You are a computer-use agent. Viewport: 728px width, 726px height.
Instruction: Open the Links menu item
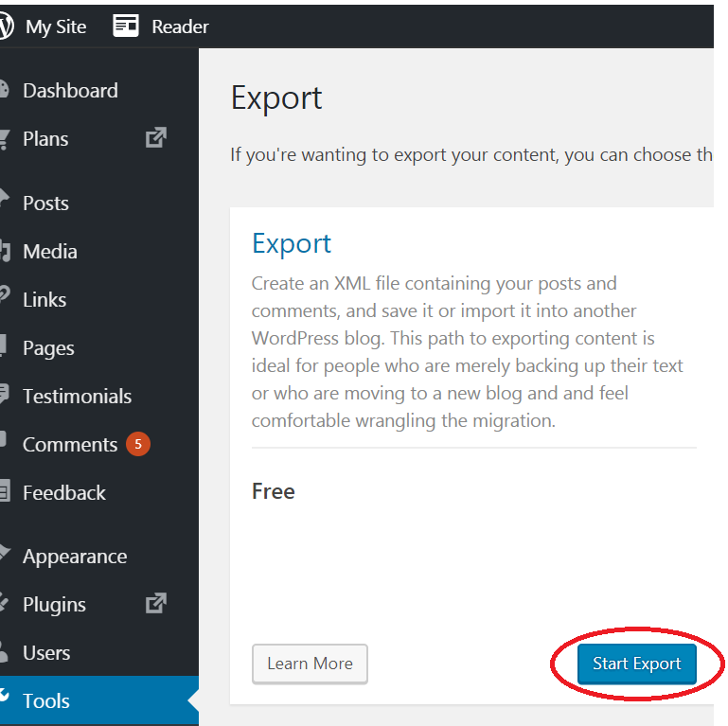[x=45, y=300]
